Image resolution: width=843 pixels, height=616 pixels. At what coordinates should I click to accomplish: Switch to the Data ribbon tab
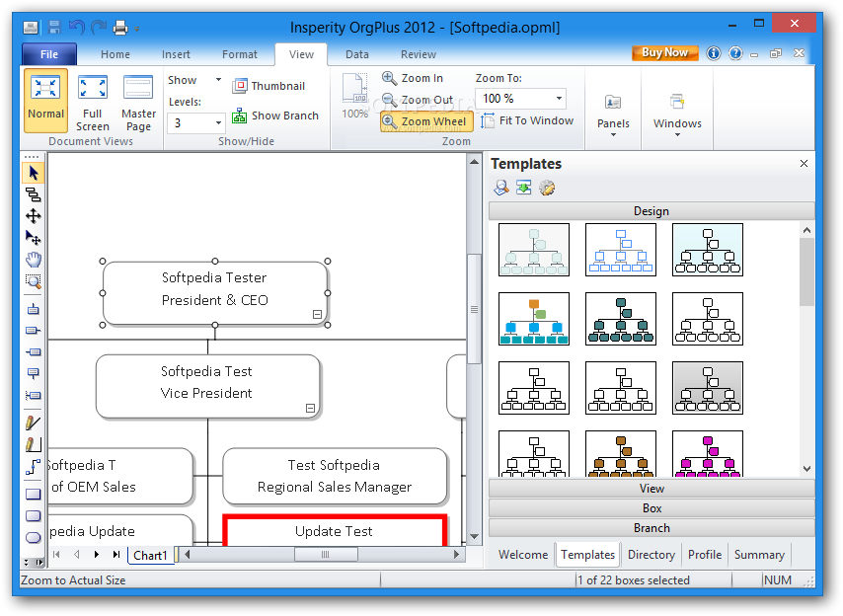pos(357,54)
